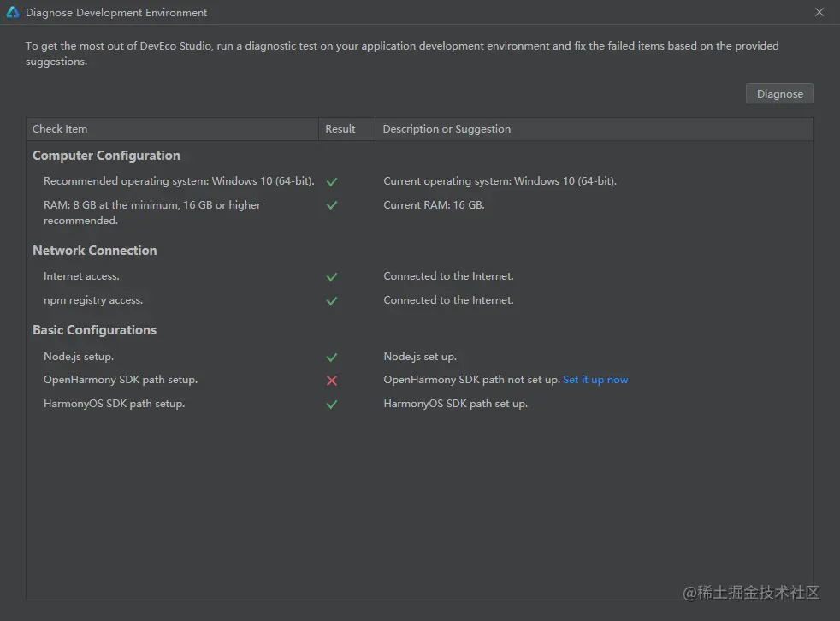Select the npm registry access check item
Viewport: 840px width, 621px height.
(93, 300)
